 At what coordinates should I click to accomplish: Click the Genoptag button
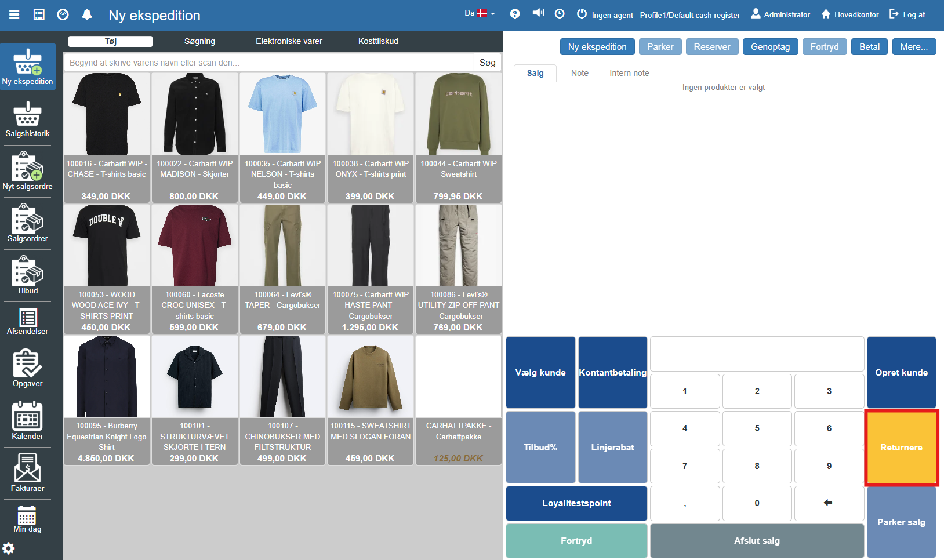click(770, 47)
